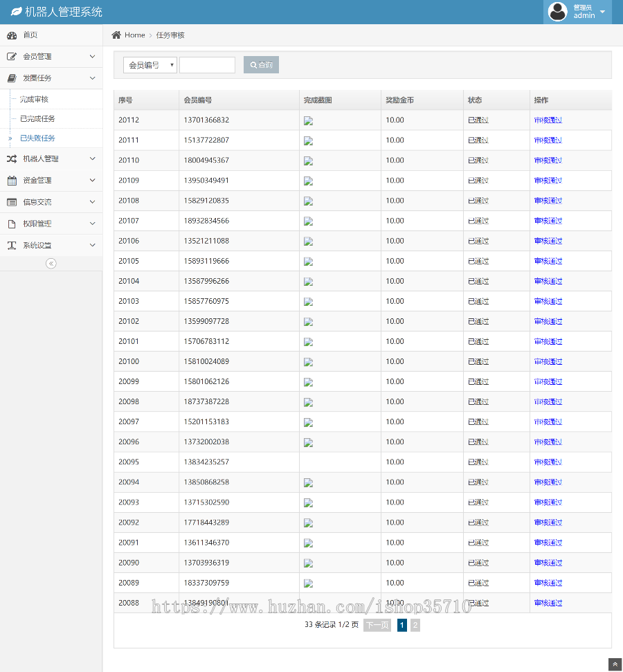Click the dashboard icon beside 首页
The height and width of the screenshot is (672, 623).
click(12, 35)
